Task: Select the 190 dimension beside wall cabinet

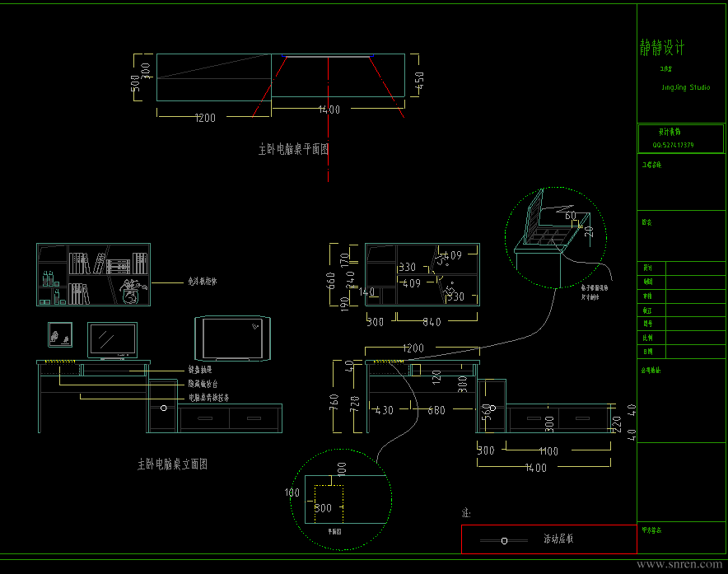Action: (x=344, y=304)
